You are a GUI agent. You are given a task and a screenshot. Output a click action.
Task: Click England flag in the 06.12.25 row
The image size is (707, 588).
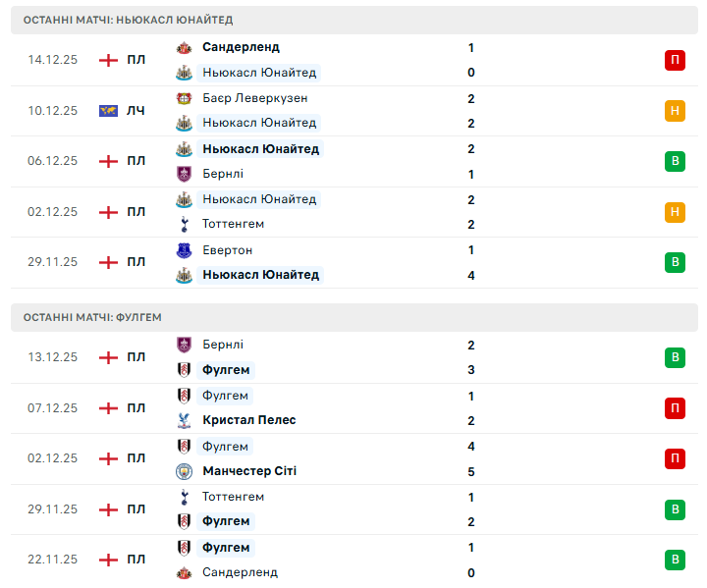[108, 161]
